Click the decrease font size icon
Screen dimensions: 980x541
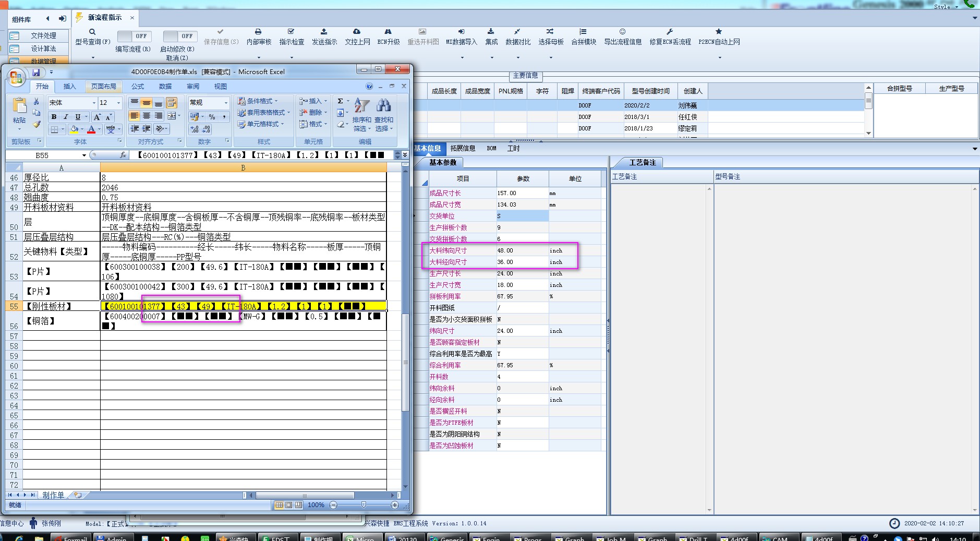(x=109, y=116)
